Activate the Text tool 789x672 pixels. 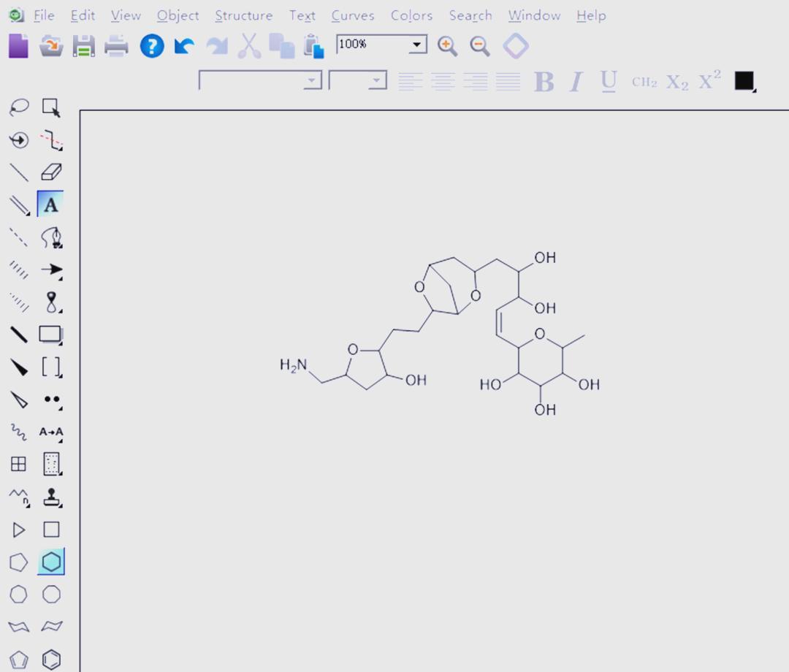click(50, 205)
